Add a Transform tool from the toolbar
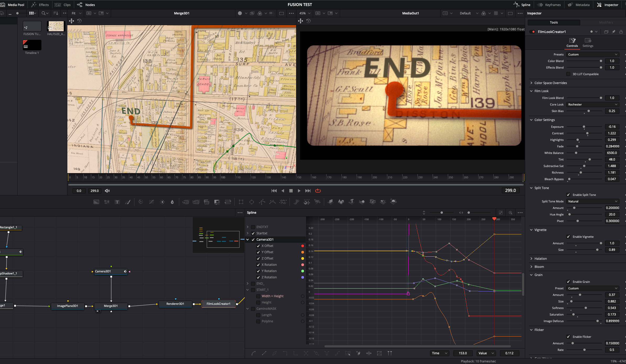626x364 pixels. pyautogui.click(x=228, y=202)
